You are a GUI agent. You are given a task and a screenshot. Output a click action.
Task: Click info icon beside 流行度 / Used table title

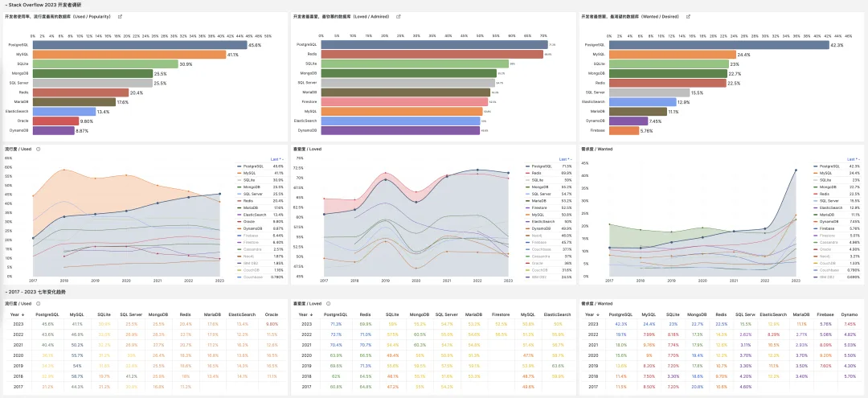(x=38, y=303)
